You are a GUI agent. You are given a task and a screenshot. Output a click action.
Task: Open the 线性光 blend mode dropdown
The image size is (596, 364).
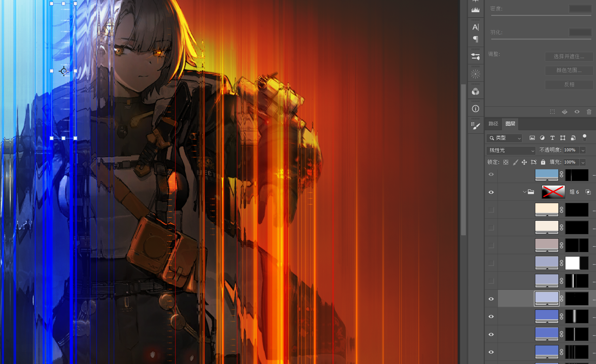click(x=511, y=150)
